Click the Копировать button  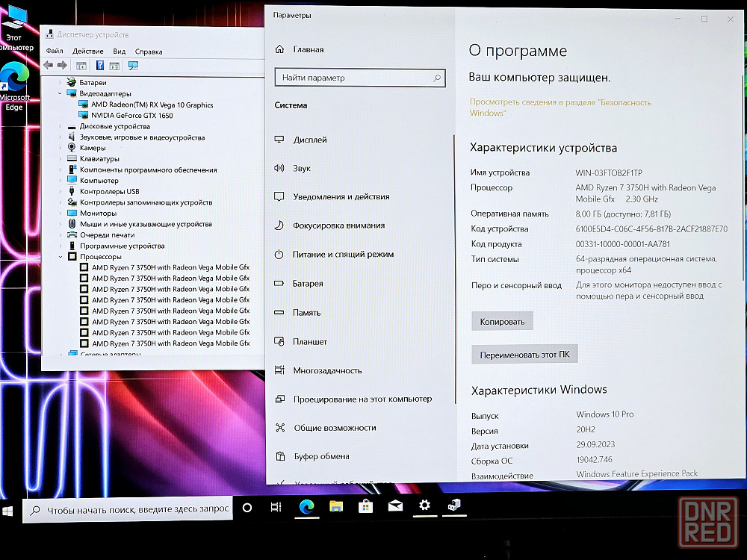502,321
